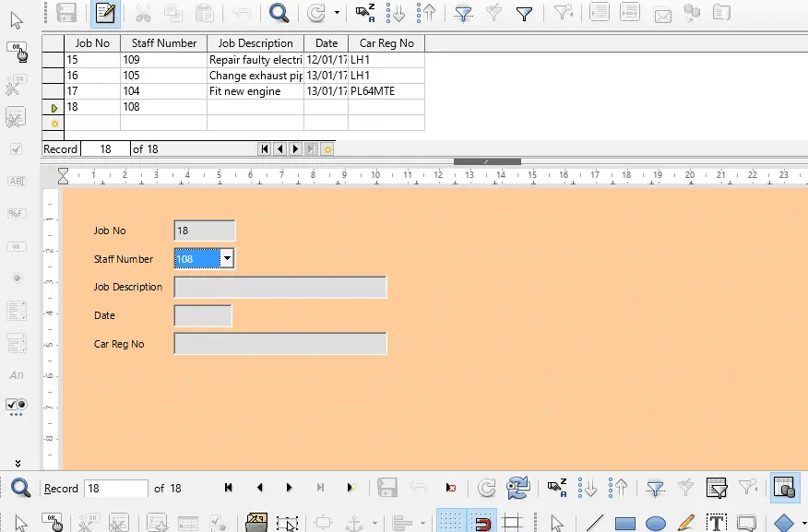
Task: Click next record arrow in bottom navigation bar
Action: [x=289, y=487]
